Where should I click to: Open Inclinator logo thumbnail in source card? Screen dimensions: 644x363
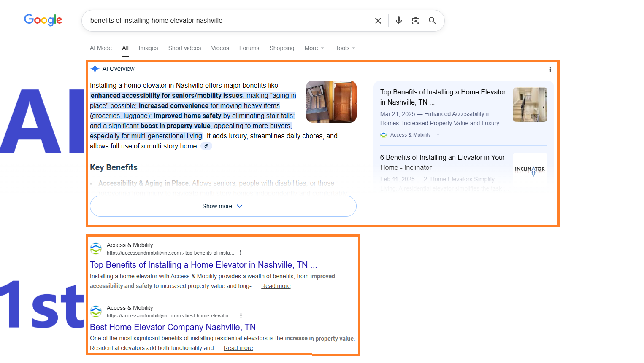[530, 169]
